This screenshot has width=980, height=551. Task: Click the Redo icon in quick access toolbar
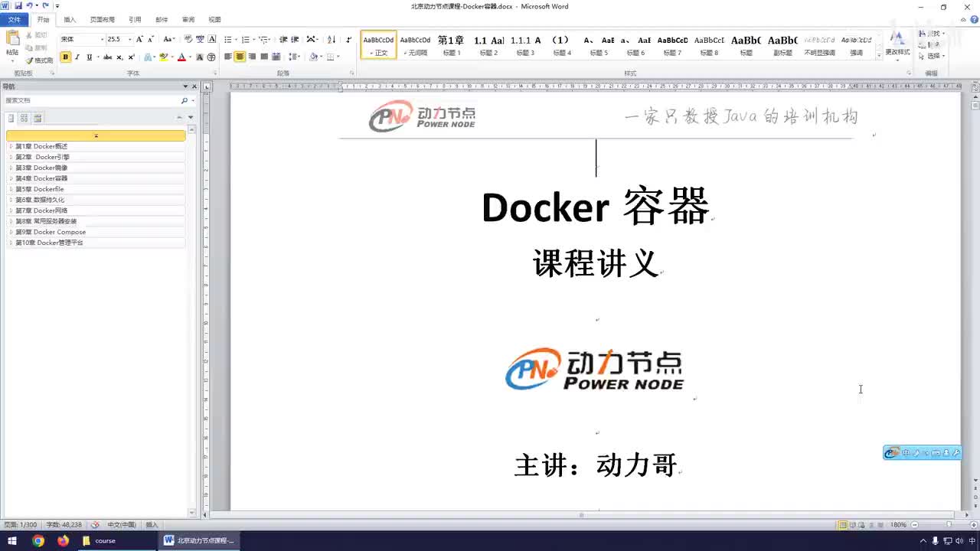[46, 6]
